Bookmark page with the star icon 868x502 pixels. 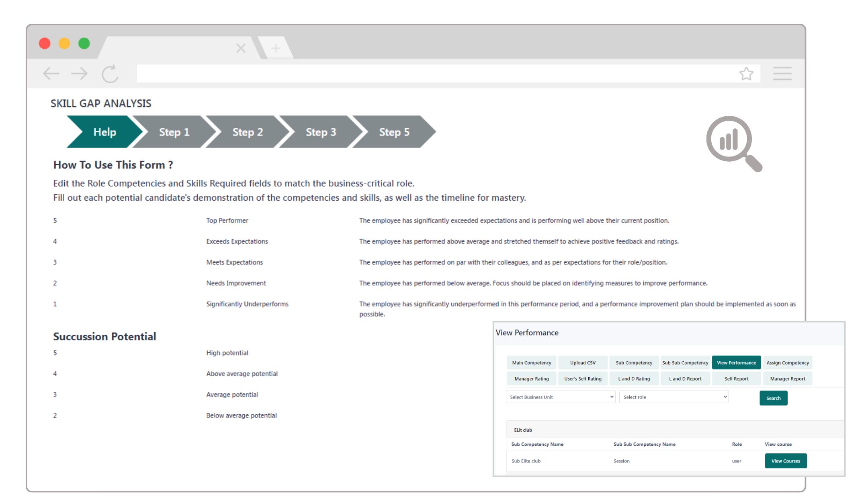pyautogui.click(x=746, y=74)
